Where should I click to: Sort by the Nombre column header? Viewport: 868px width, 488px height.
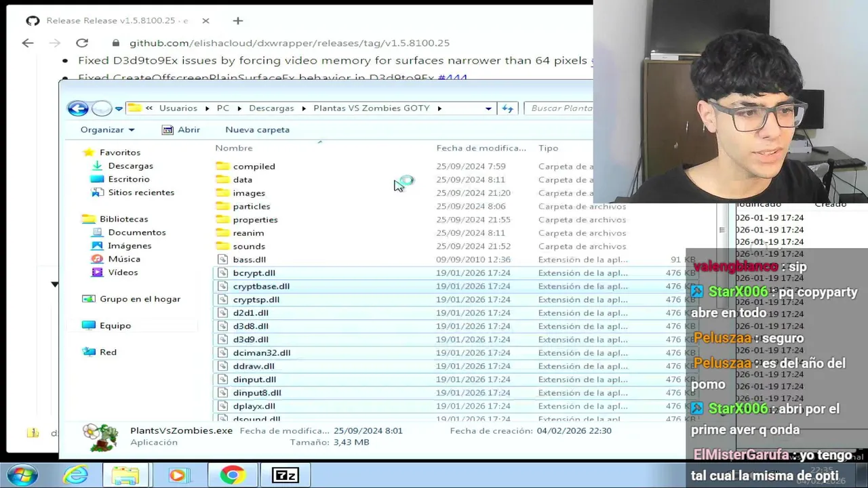point(234,148)
